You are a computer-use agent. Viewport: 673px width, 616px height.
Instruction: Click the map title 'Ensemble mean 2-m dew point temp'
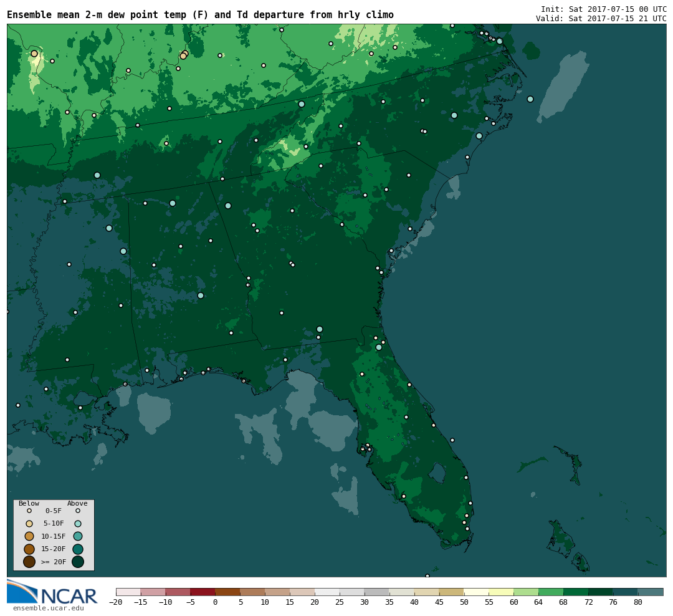pyautogui.click(x=97, y=15)
